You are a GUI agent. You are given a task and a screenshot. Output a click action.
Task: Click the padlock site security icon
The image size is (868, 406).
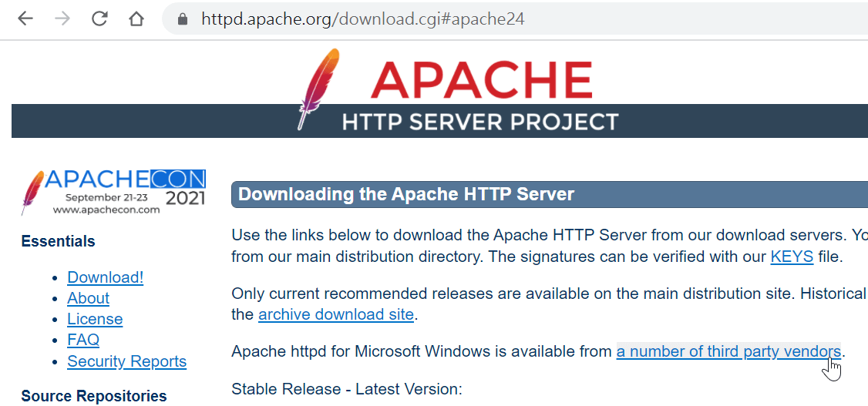click(x=183, y=19)
